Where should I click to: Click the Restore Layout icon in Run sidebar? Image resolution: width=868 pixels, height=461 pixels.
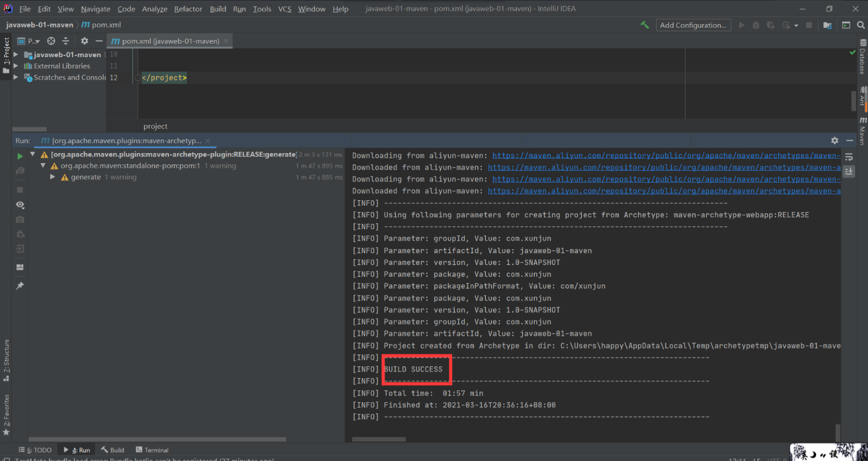click(x=20, y=267)
